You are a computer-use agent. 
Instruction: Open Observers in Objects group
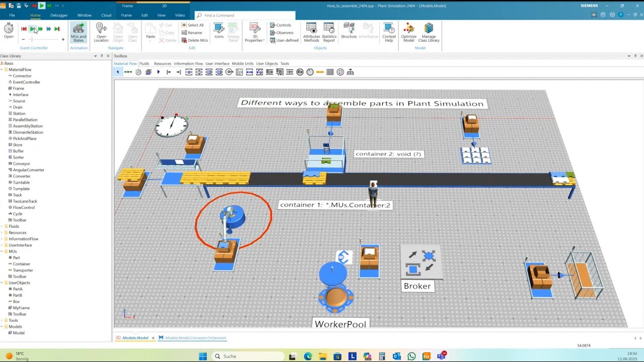(x=281, y=33)
